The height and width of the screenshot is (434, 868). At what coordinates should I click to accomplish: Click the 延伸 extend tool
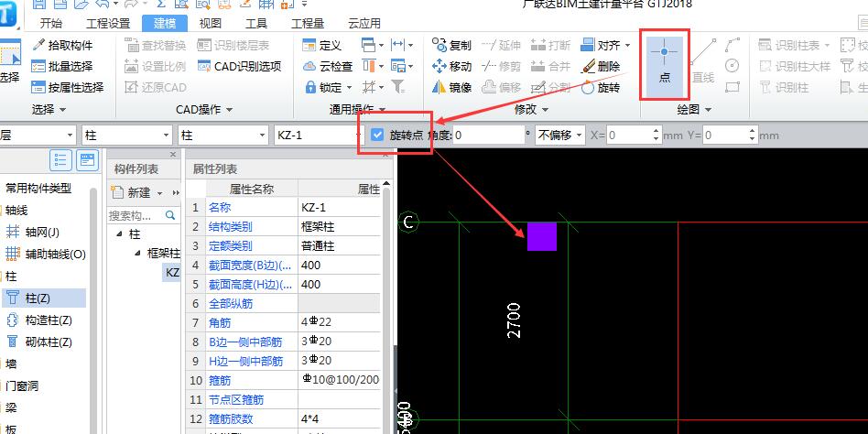pos(501,46)
